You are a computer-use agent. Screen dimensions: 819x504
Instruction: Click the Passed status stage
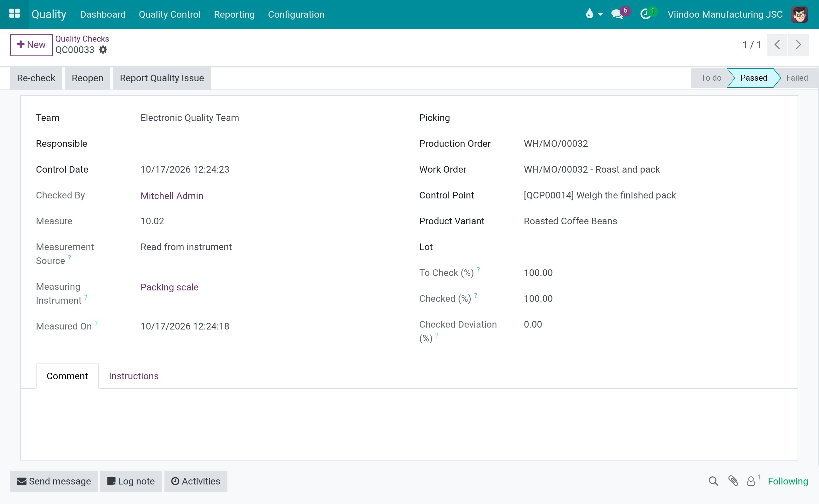coord(754,78)
